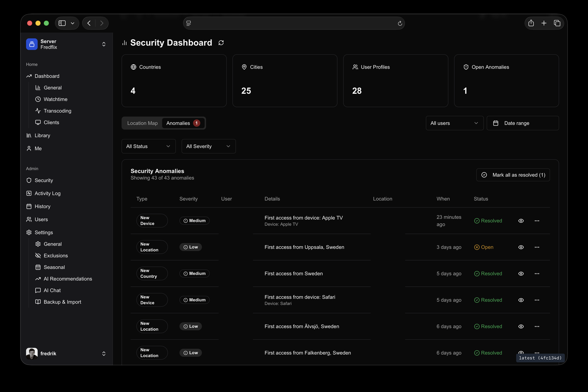
Task: View the First access from Sweden anomaly eye icon
Action: (x=521, y=274)
